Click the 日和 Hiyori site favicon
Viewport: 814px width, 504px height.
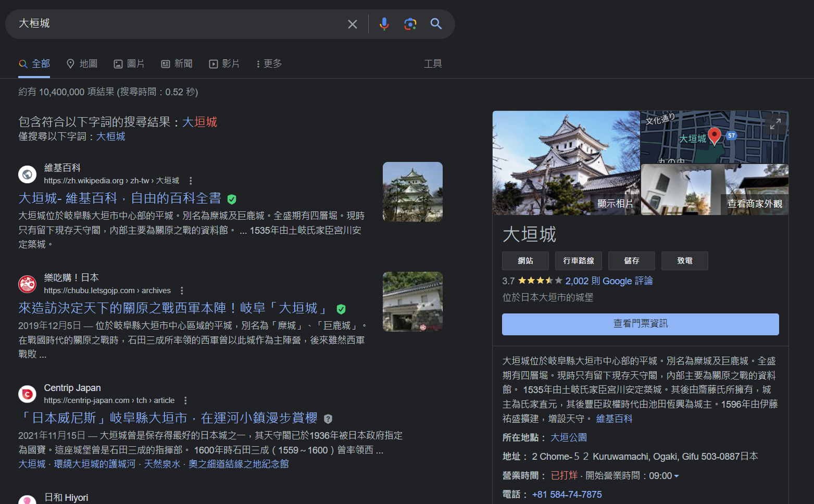tap(27, 500)
